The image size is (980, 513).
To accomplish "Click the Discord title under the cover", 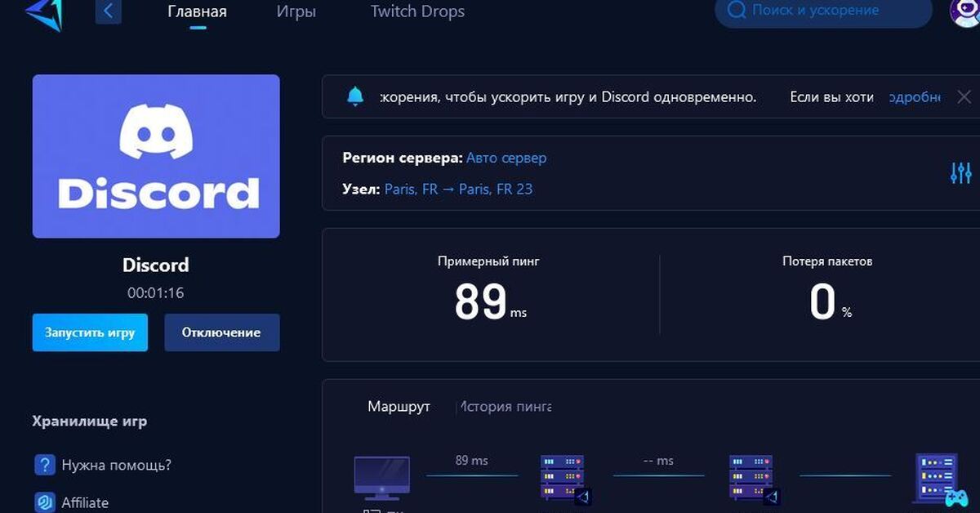I will (x=155, y=265).
